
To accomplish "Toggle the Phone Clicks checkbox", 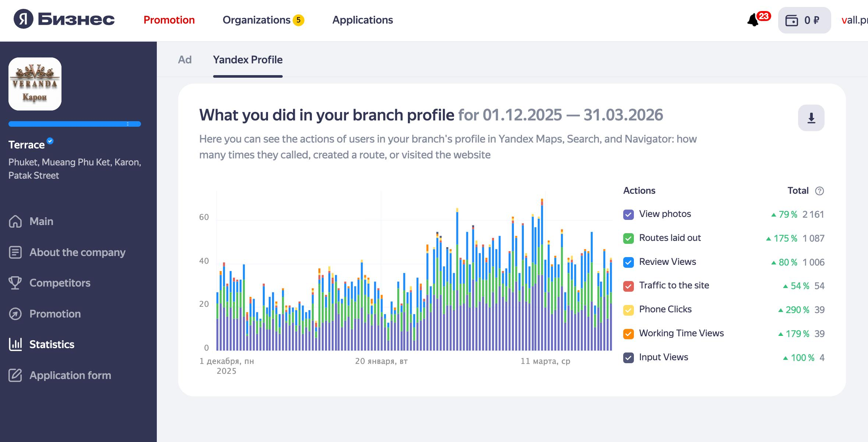I will coord(628,310).
